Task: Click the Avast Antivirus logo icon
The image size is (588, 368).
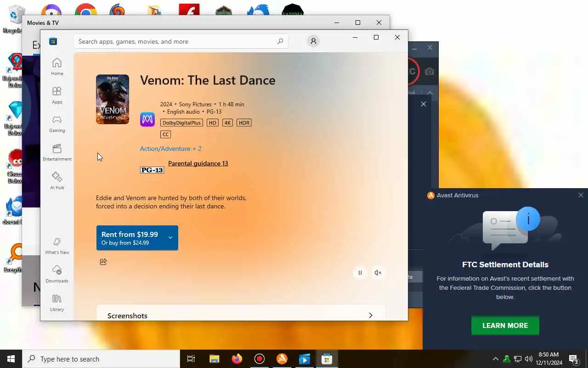Action: (x=431, y=195)
